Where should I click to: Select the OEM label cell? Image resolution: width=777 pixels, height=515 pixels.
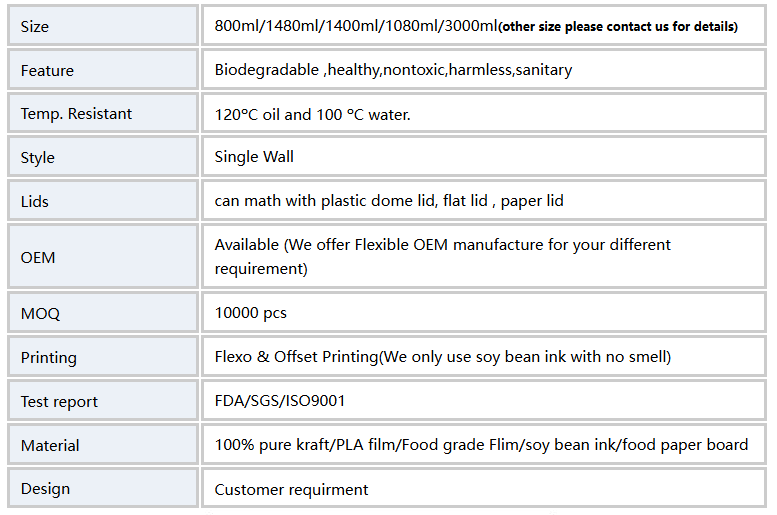103,257
